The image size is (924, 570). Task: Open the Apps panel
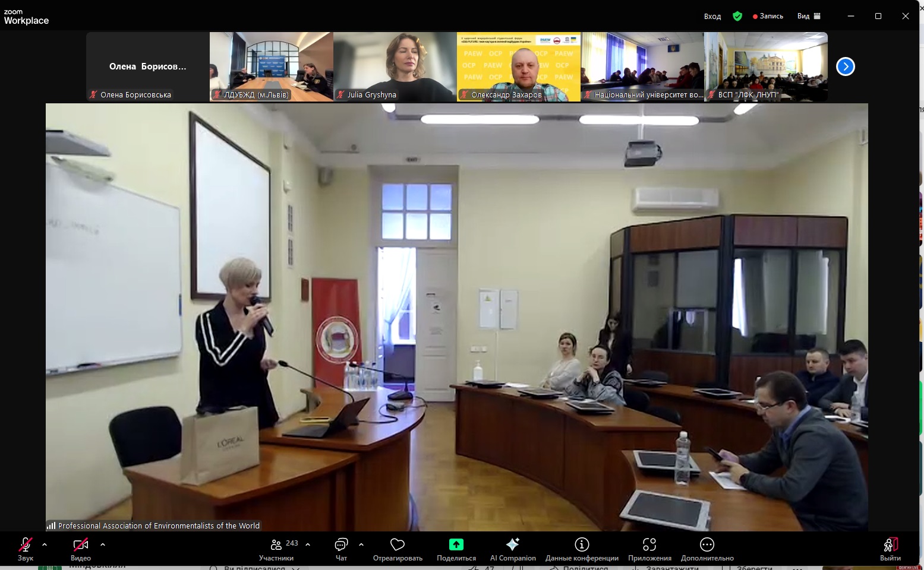coord(649,549)
